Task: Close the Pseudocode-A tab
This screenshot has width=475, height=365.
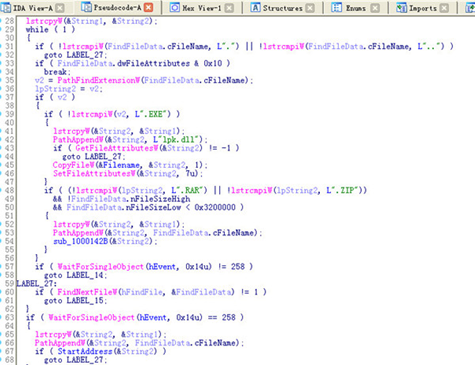Action: [149, 7]
